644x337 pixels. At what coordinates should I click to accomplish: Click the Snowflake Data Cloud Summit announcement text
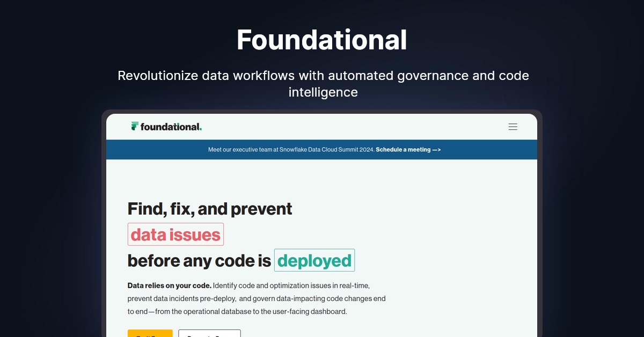tap(291, 150)
